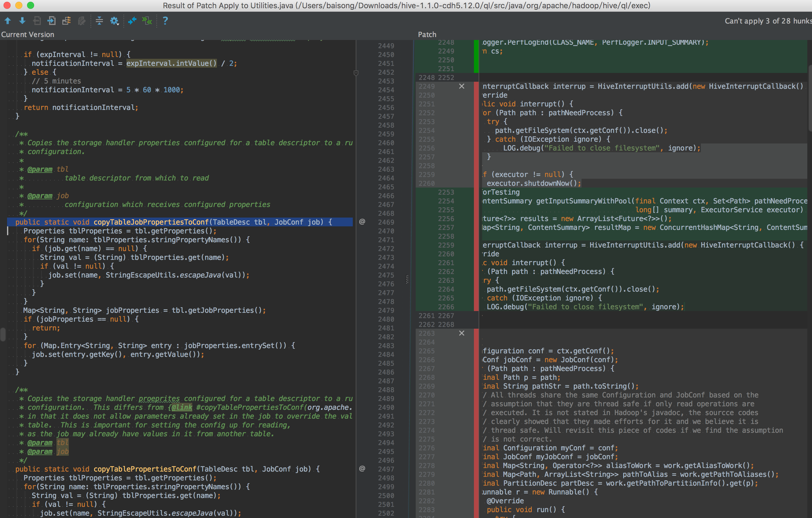This screenshot has width=812, height=518.
Task: Toggle synchronize scrolling arrows icon
Action: tap(132, 21)
